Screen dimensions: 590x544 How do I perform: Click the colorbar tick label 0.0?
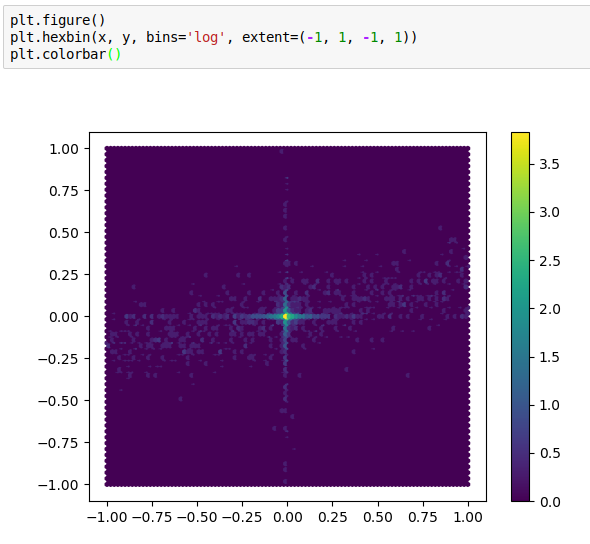click(549, 502)
